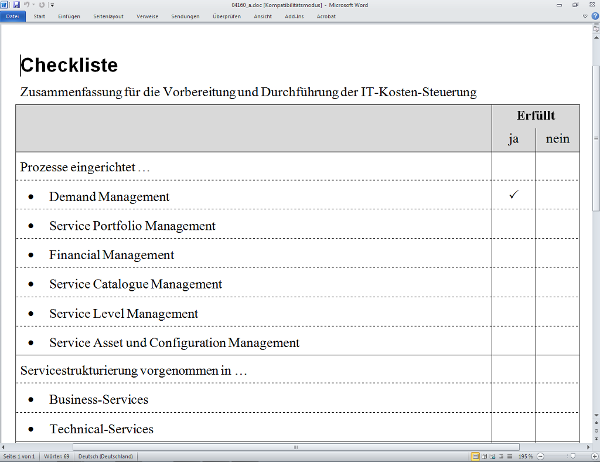Click the Undo arrow in title bar
Viewport: 600px width, 462px height.
click(x=28, y=5)
